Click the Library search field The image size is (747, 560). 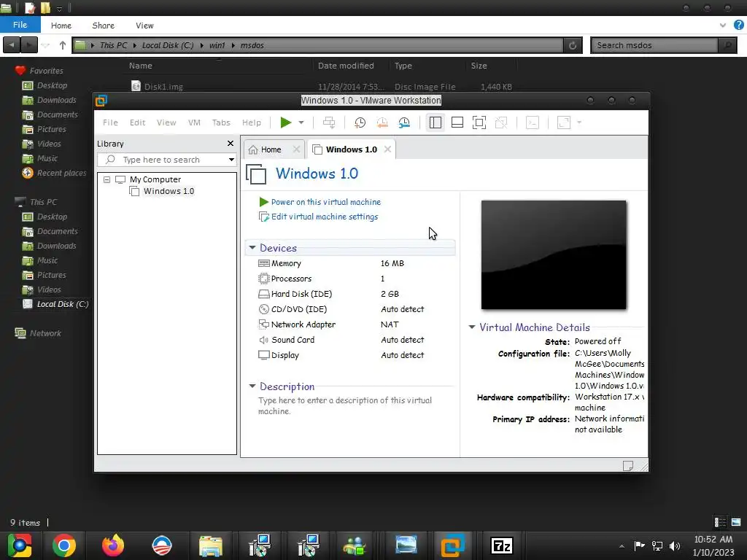click(167, 160)
